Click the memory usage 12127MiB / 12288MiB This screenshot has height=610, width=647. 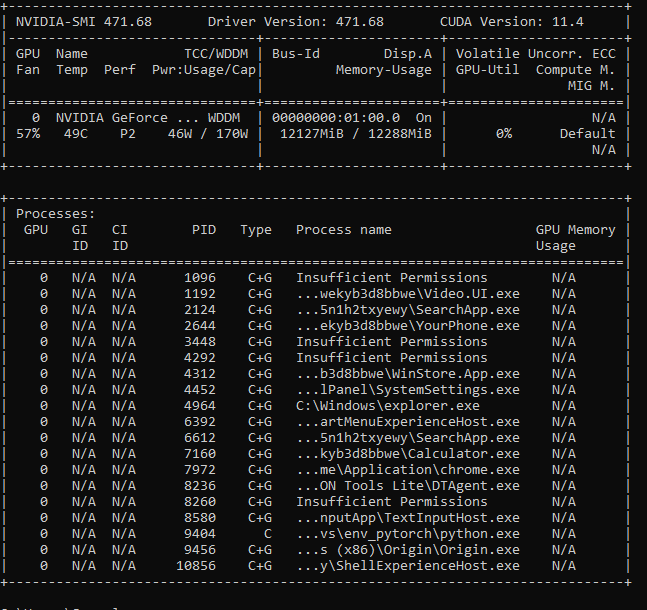point(355,133)
